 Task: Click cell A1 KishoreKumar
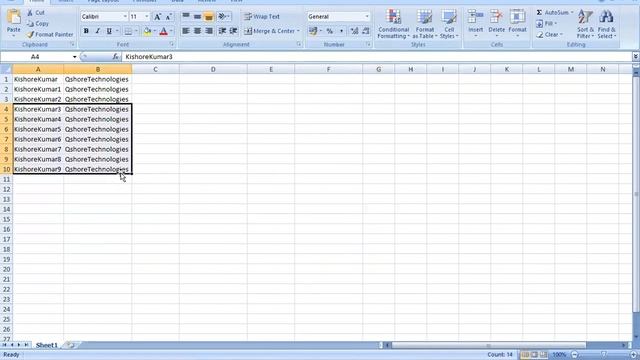(x=38, y=79)
